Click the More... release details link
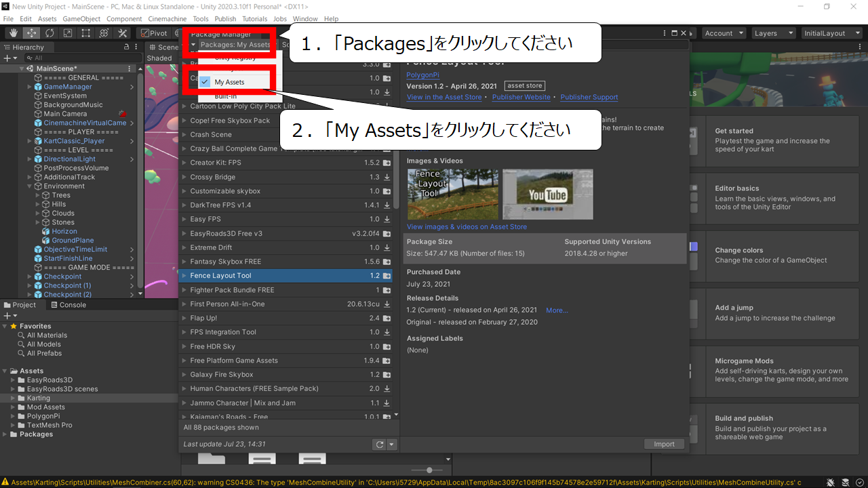 pos(557,310)
